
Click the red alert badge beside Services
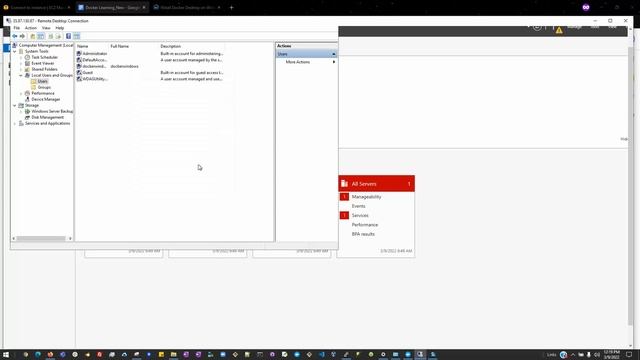click(344, 215)
